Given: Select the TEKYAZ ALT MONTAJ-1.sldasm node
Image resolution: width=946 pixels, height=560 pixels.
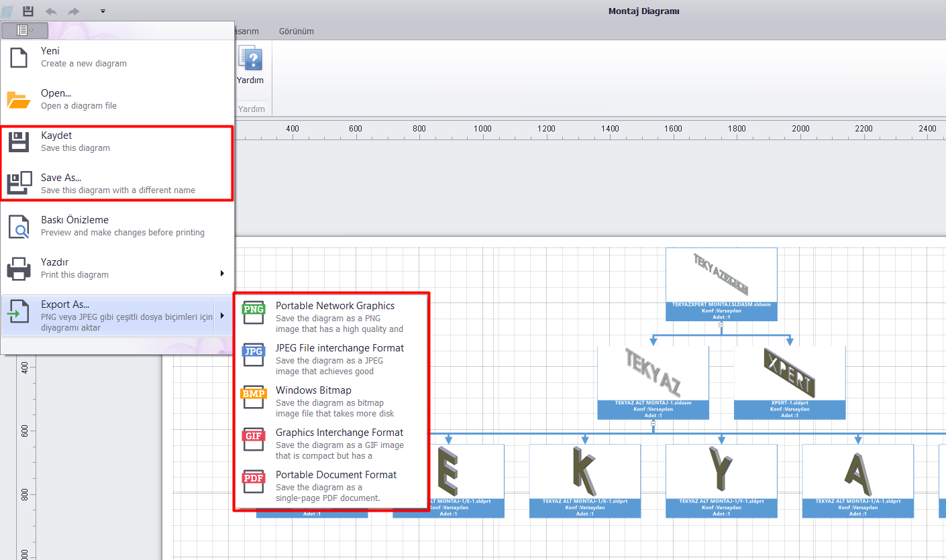Looking at the screenshot, I should point(653,383).
